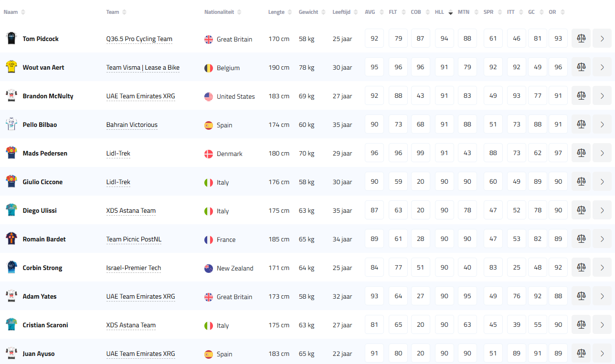Click Wout van Aert's yellow jersey icon
615x364 pixels.
click(x=11, y=67)
